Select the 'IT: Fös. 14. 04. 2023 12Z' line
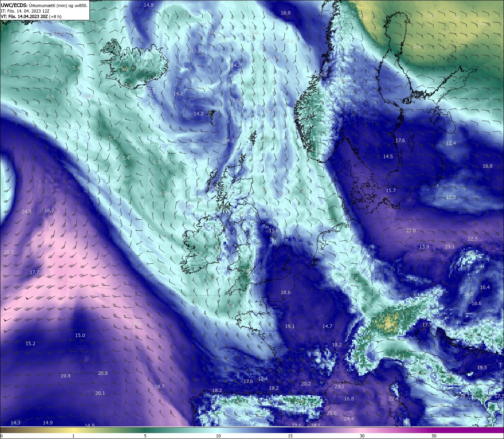This screenshot has height=439, width=504. pos(25,11)
